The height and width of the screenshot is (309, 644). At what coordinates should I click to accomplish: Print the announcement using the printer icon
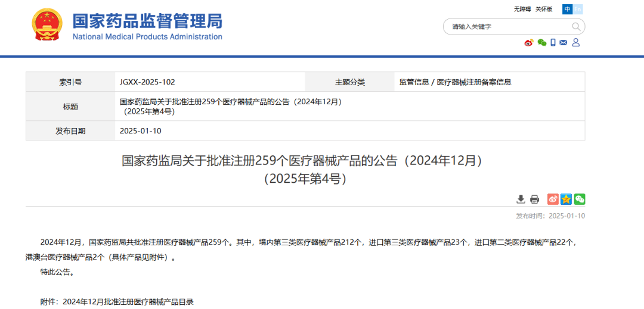[x=534, y=199]
